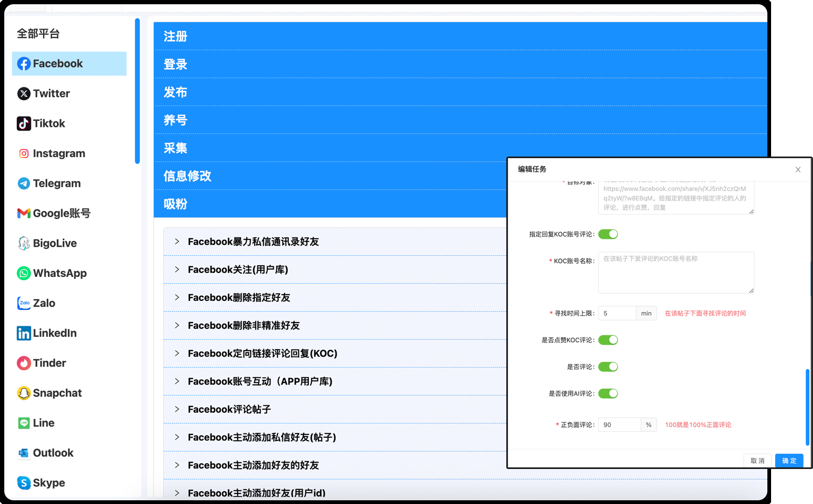Confirm with the 确定 button
Viewport: 813px width, 504px height.
[x=789, y=460]
